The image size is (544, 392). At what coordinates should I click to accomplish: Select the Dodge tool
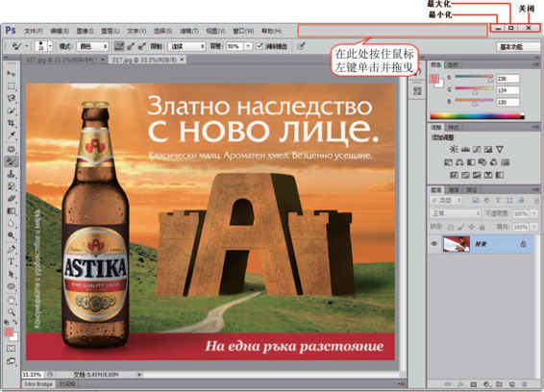click(12, 235)
